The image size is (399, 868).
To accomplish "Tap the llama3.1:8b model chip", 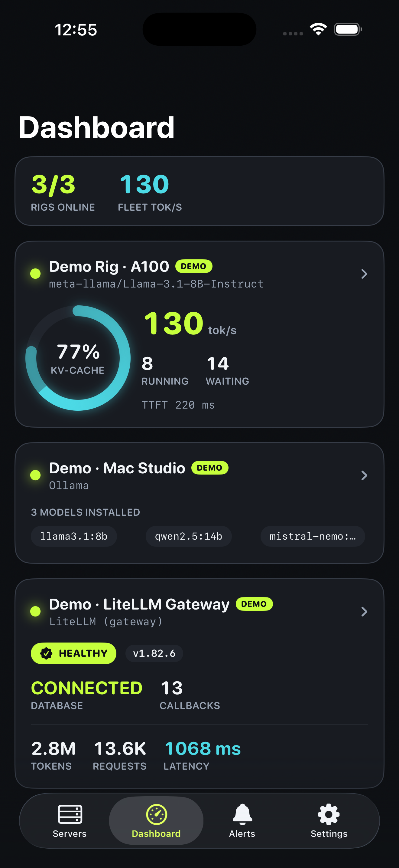I will [x=74, y=536].
